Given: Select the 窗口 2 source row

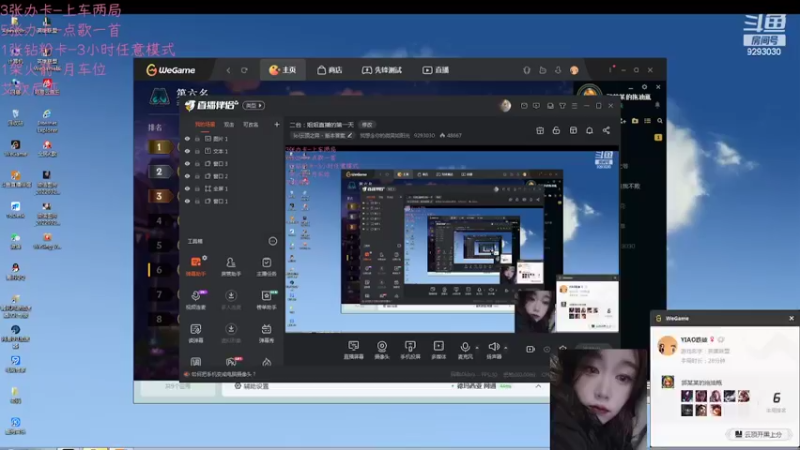Looking at the screenshot, I should 232,176.
